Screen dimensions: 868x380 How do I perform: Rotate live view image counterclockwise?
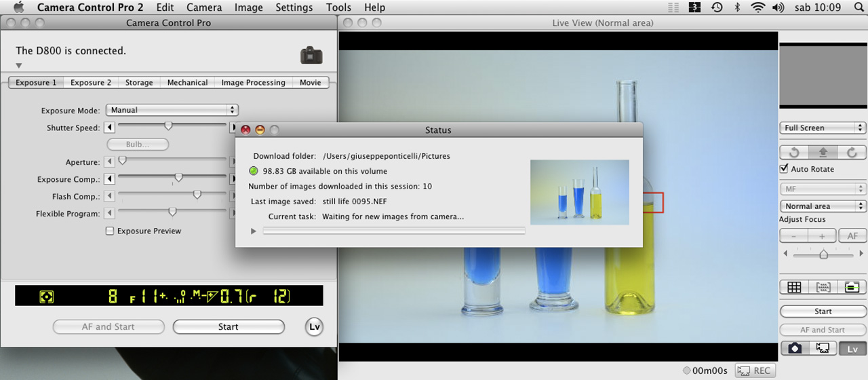tap(794, 153)
